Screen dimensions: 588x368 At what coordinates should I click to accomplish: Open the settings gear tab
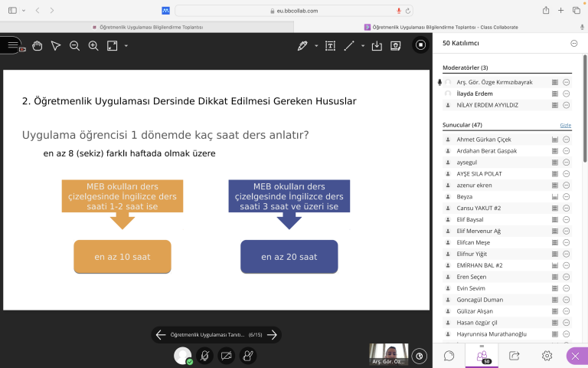click(547, 356)
